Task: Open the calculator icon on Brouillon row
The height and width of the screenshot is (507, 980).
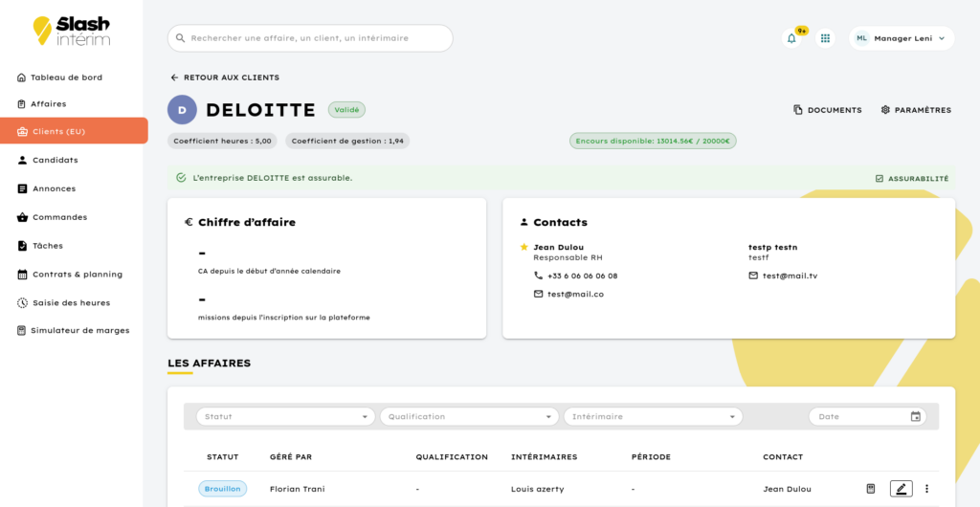Action: (871, 489)
